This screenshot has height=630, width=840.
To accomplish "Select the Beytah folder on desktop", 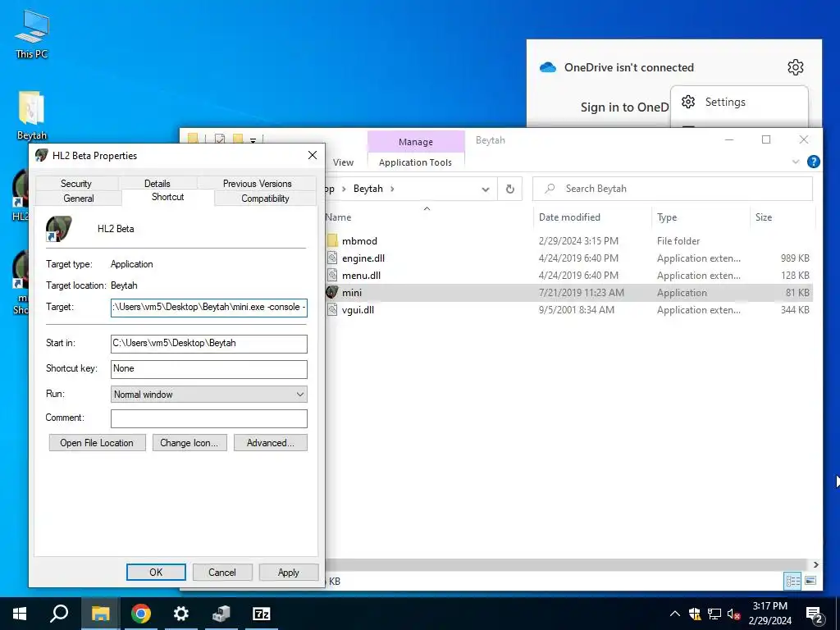I will click(31, 115).
